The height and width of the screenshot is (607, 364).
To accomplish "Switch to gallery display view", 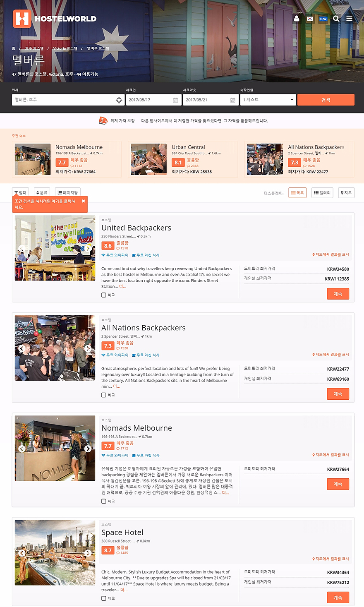I will point(322,192).
